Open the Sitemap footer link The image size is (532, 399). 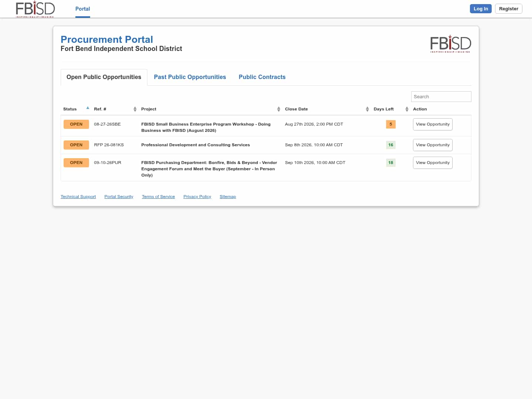pos(228,197)
